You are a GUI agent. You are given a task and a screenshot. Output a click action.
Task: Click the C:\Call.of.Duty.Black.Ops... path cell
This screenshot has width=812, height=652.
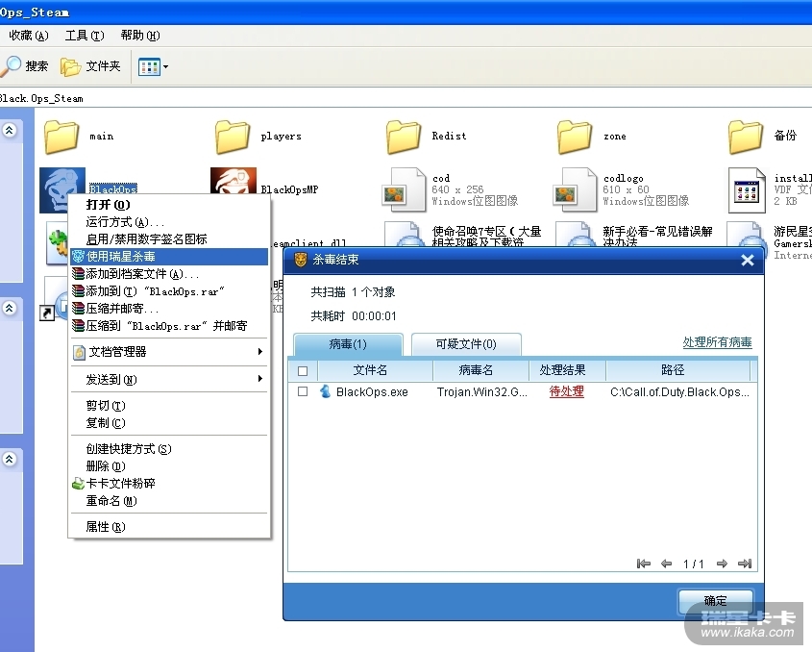(x=679, y=391)
